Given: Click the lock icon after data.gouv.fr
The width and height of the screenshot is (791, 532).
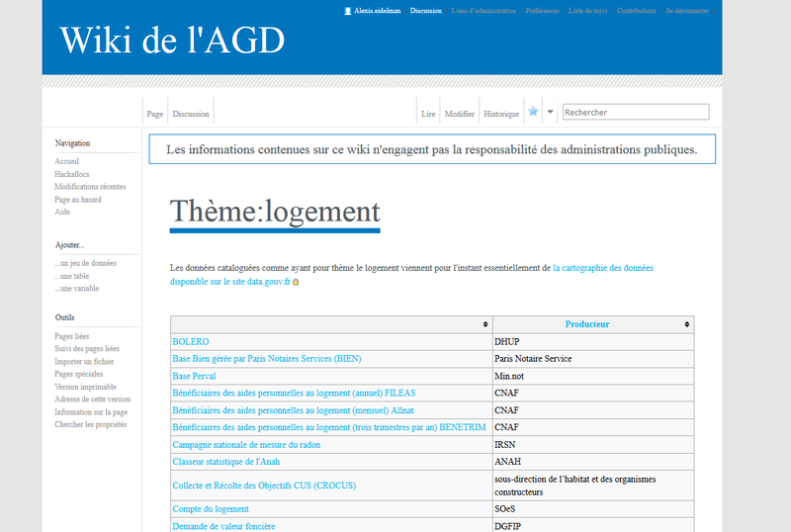Looking at the screenshot, I should (296, 282).
